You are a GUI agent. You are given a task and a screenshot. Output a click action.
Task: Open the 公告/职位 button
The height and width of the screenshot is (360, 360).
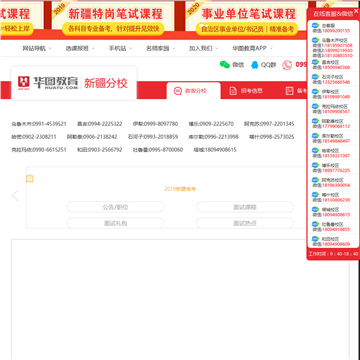pos(116,207)
